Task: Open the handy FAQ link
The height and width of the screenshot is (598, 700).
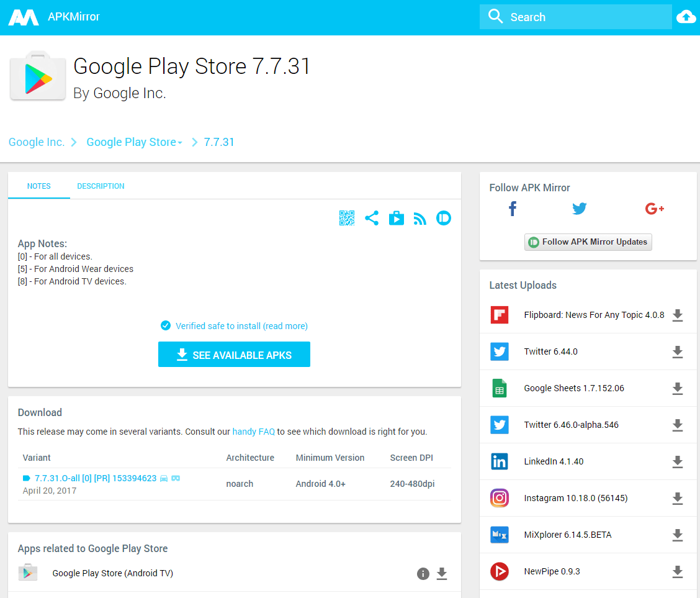Action: coord(254,432)
